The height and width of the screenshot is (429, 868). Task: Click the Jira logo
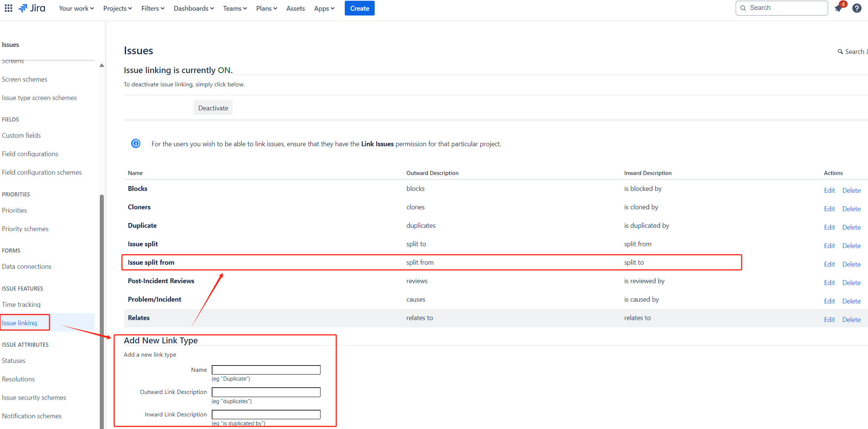tap(32, 8)
